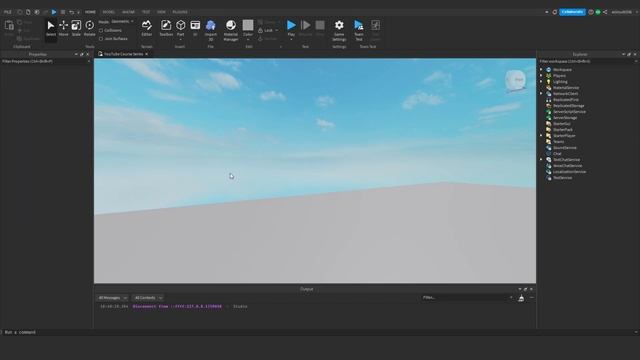Click the Players icon in Explorer

[549, 76]
